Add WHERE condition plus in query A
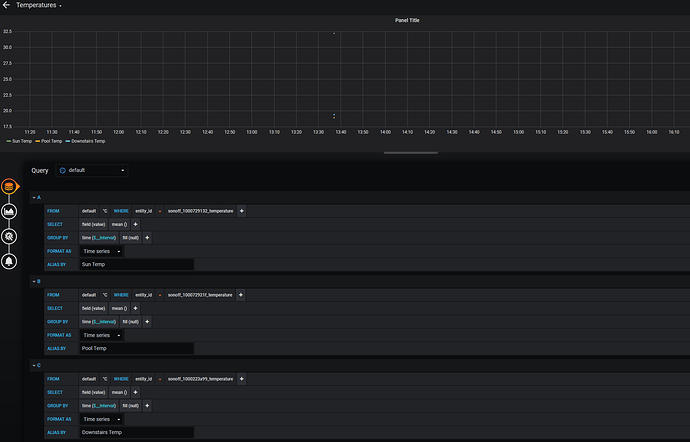Image resolution: width=690 pixels, height=442 pixels. pos(242,211)
